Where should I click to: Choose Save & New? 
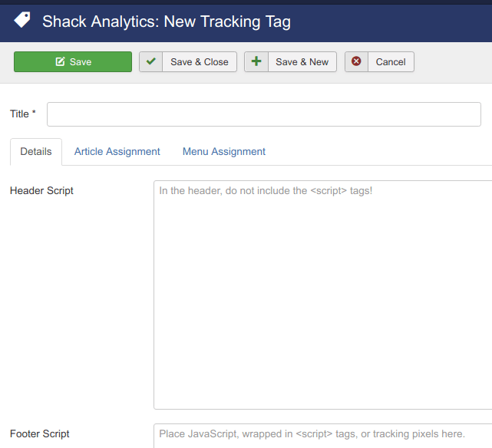302,62
